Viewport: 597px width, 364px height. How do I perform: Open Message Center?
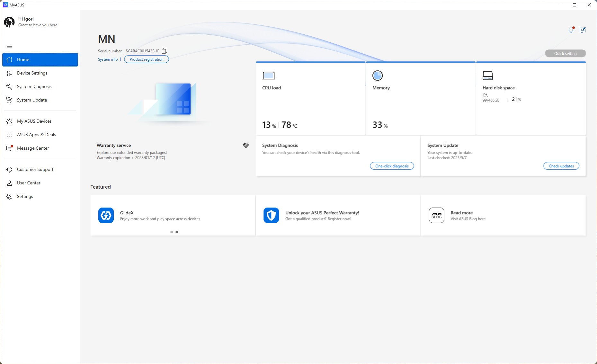click(40, 148)
